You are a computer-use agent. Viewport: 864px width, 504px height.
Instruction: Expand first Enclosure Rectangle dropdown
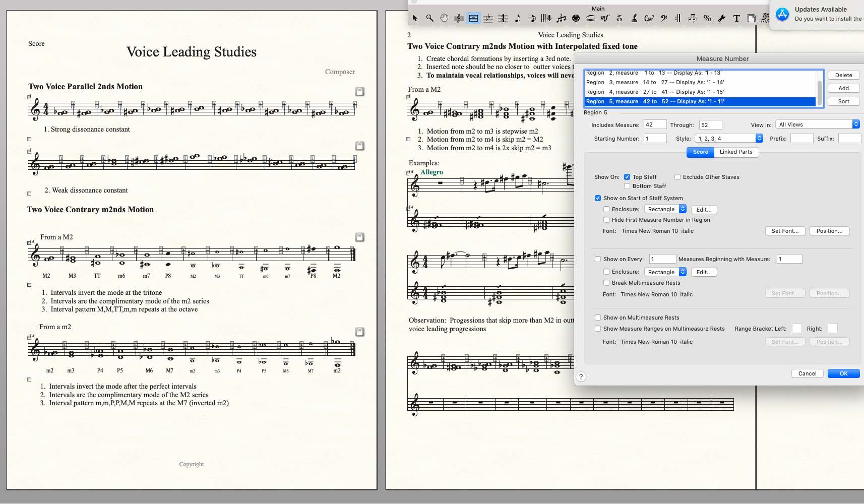pyautogui.click(x=666, y=209)
